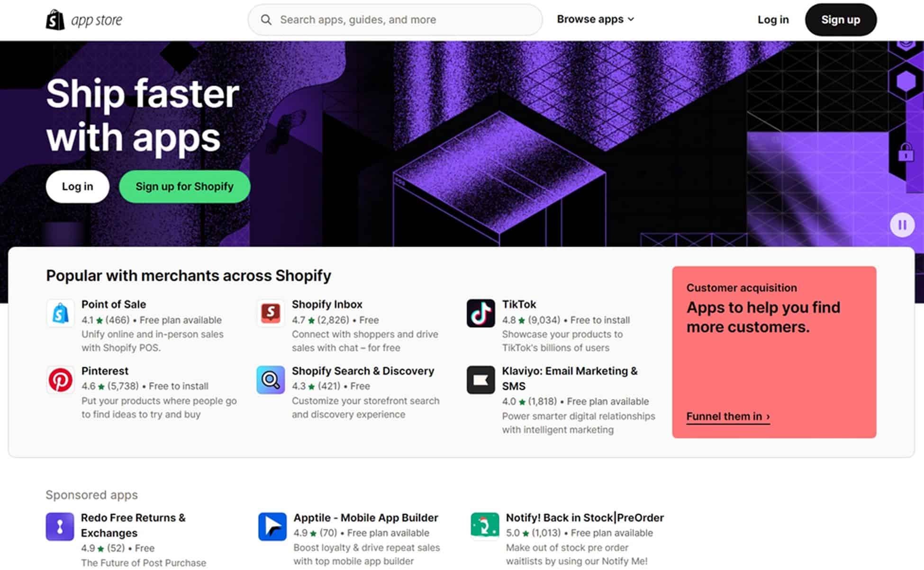Click the Log in button over the banner
Screen dimensions: 924x570
click(77, 186)
